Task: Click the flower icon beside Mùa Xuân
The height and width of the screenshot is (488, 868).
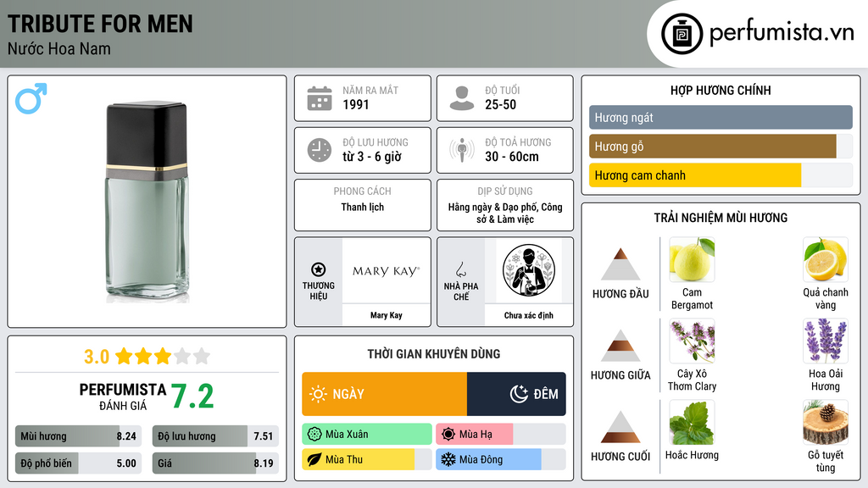Action: coord(314,435)
